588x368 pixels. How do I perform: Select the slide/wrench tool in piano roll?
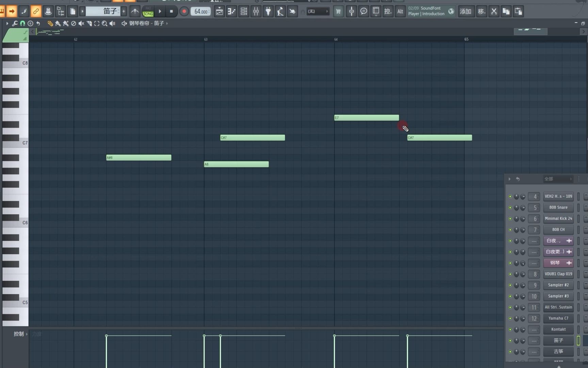(14, 24)
